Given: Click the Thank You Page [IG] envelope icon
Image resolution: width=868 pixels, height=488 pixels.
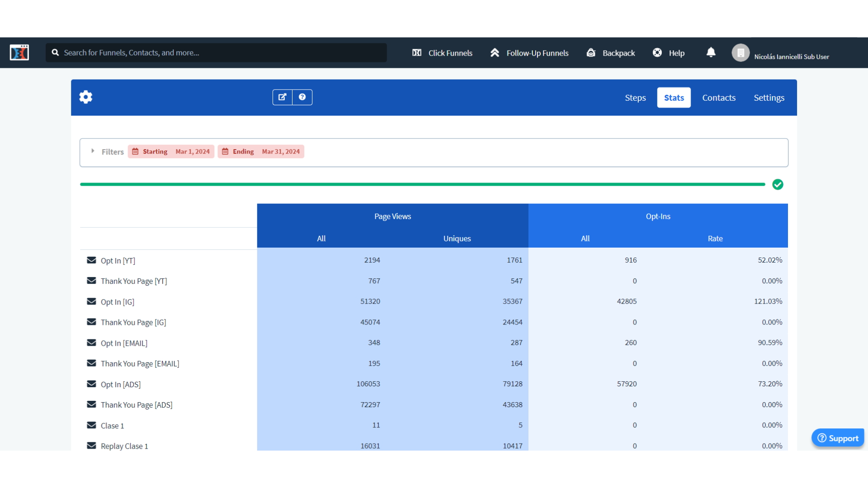Looking at the screenshot, I should point(91,322).
